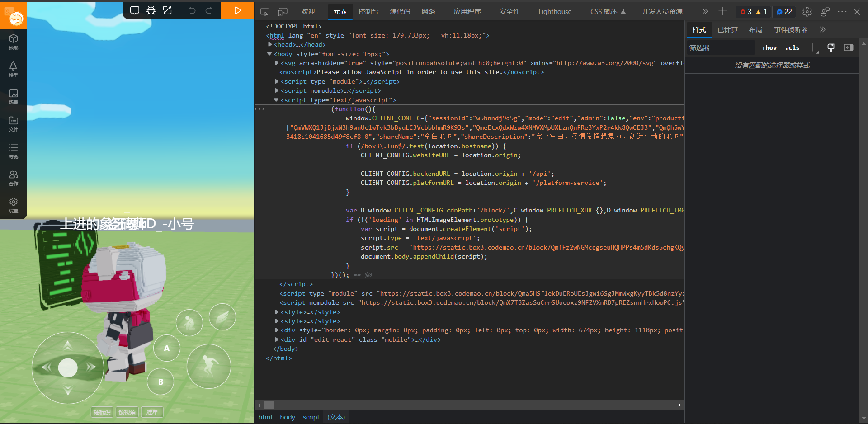Screen dimensions: 868x424
Task: Tap the crouch action button
Action: (189, 322)
